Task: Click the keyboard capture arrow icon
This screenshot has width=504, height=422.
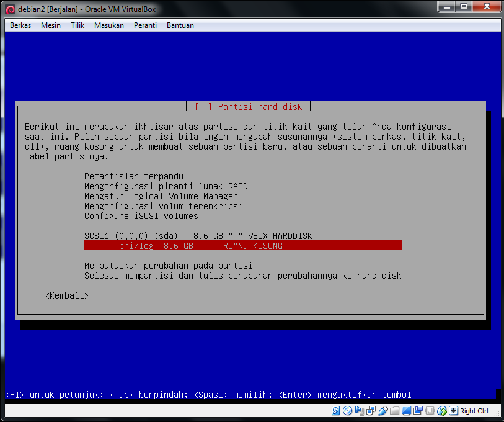Action: click(454, 410)
